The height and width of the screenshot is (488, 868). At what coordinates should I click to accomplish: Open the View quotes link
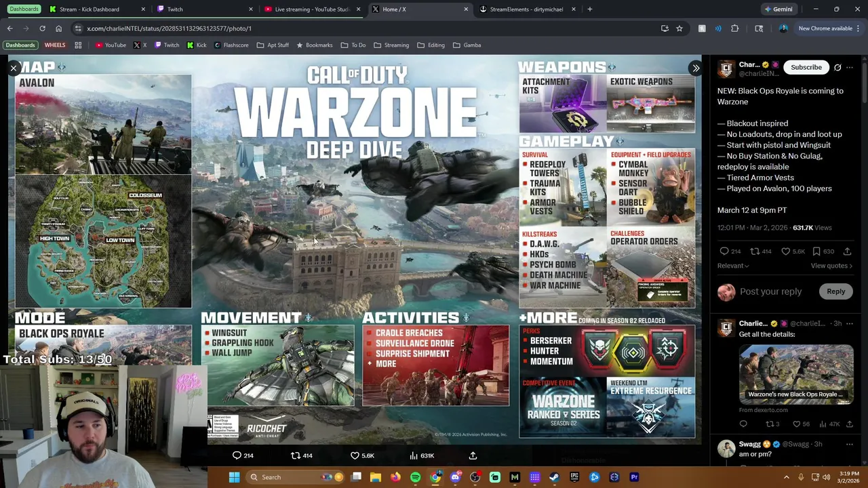pos(831,266)
